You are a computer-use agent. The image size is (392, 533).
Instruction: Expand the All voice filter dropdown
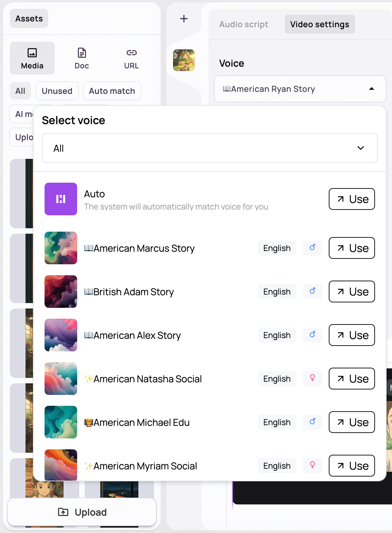click(210, 148)
